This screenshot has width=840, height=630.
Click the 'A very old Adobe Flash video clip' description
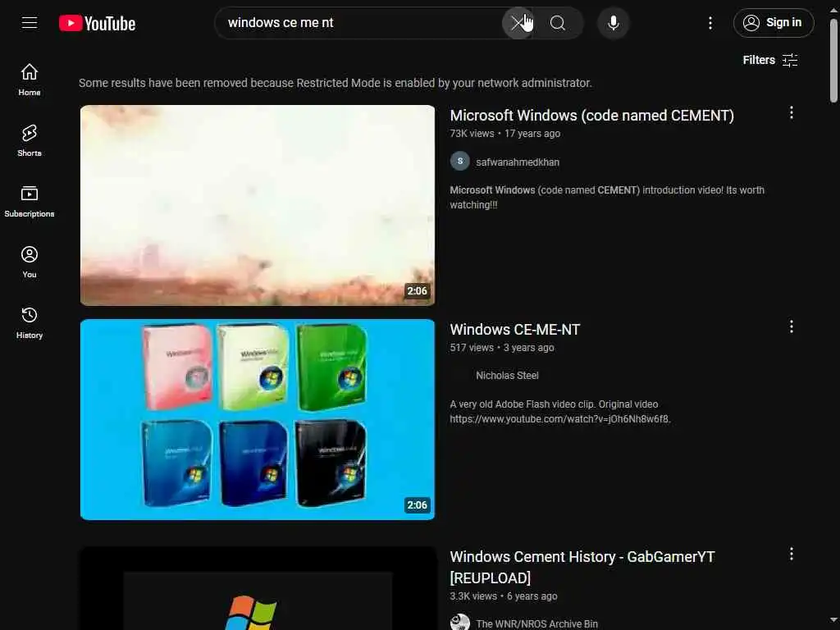point(559,412)
